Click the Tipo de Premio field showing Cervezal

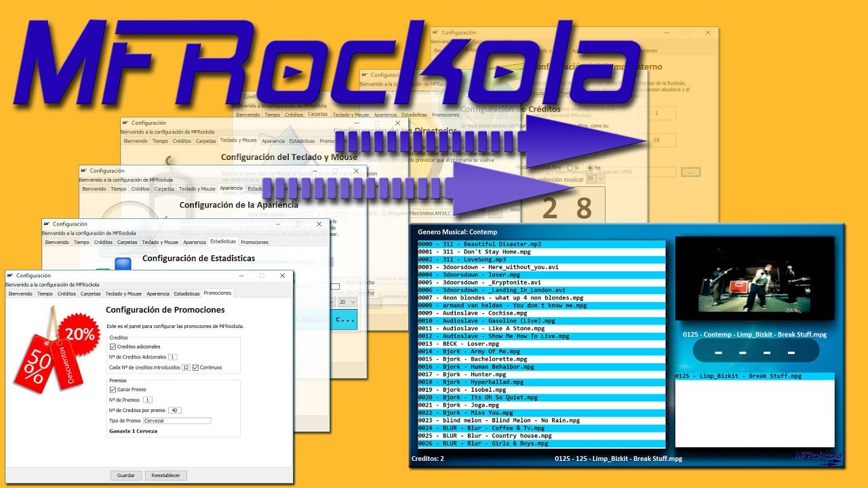[177, 421]
